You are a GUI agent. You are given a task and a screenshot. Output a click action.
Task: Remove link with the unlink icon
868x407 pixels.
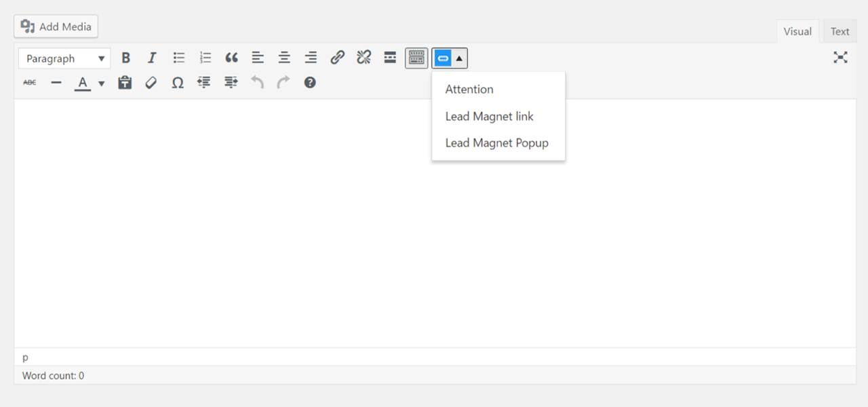click(363, 58)
